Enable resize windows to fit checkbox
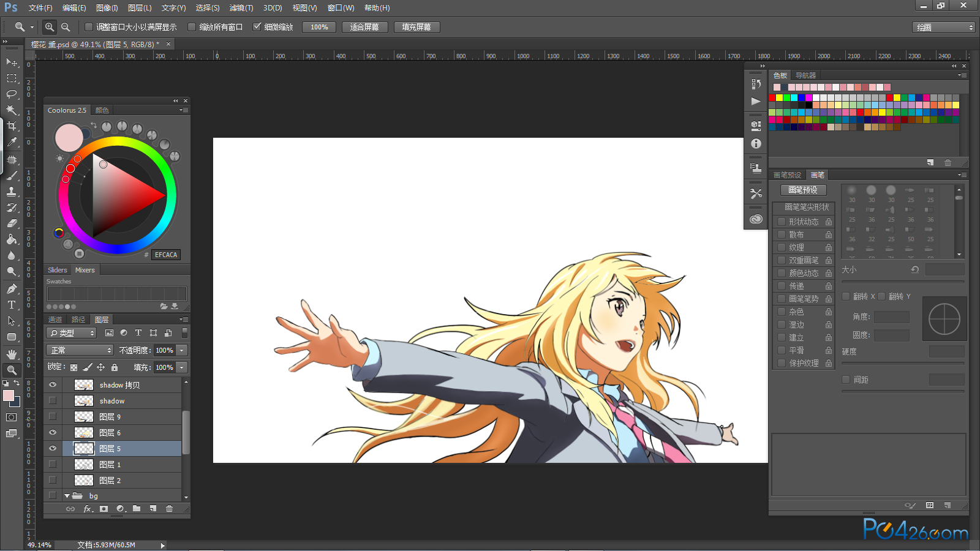 (x=89, y=27)
